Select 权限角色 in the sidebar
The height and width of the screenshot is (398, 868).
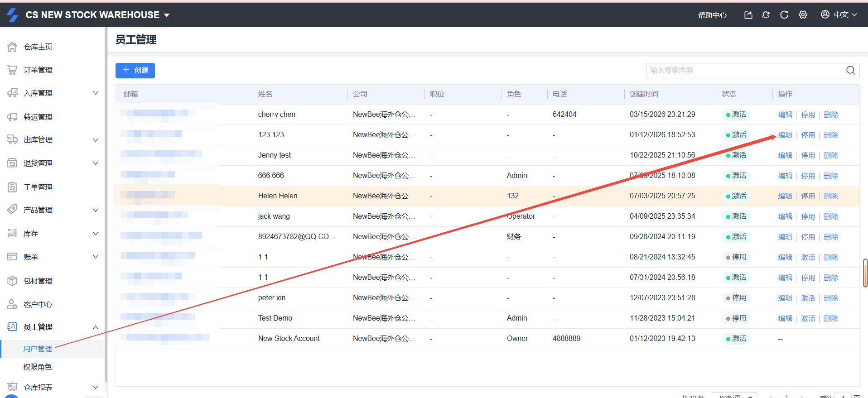pos(38,367)
